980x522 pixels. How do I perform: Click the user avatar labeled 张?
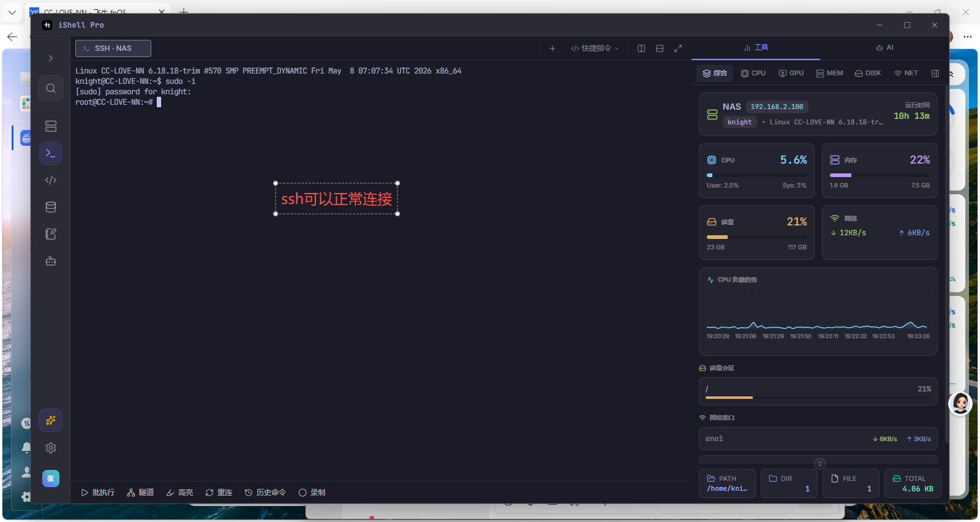[51, 478]
